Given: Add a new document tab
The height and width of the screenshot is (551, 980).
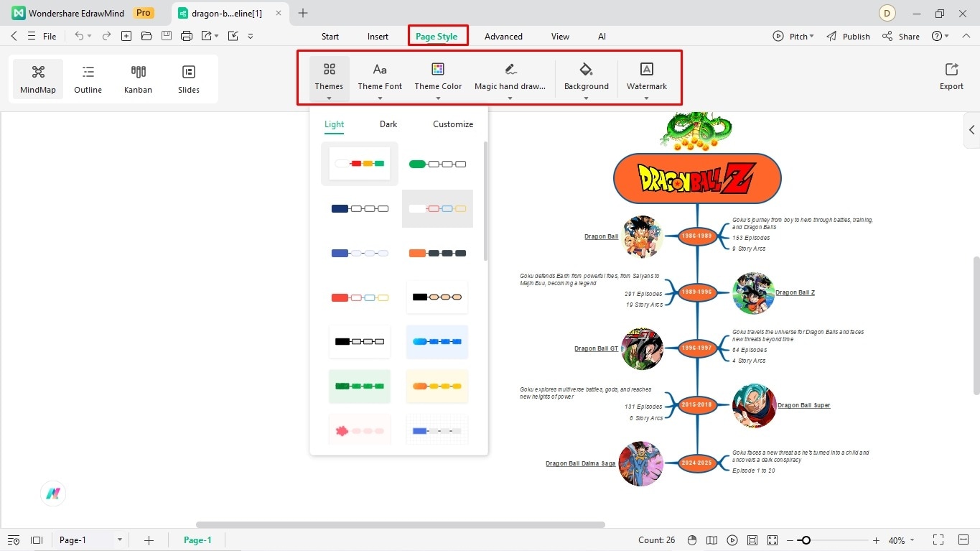Looking at the screenshot, I should pos(303,13).
